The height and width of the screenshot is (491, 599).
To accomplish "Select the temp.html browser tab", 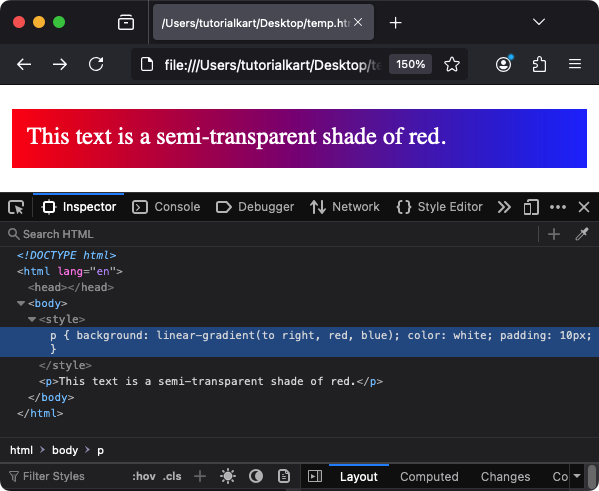I will tap(263, 22).
